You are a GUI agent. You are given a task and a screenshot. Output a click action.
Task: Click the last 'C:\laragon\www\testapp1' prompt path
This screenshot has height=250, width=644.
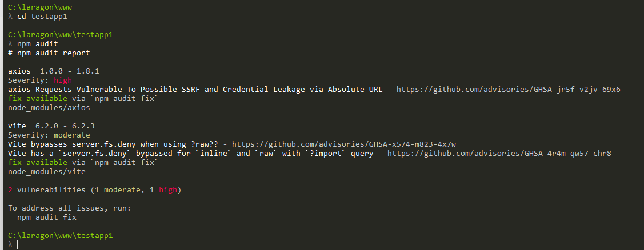61,236
